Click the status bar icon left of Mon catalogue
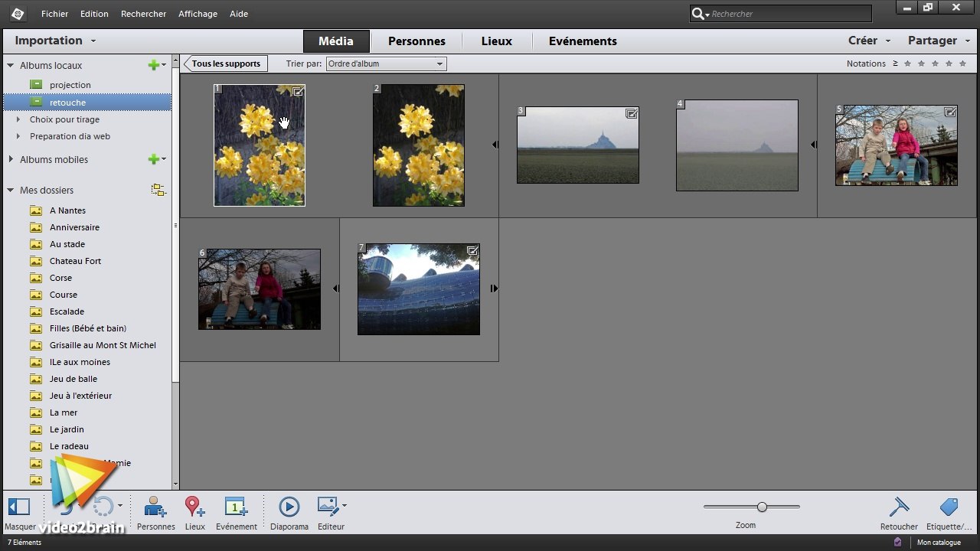980x551 pixels. click(x=897, y=542)
